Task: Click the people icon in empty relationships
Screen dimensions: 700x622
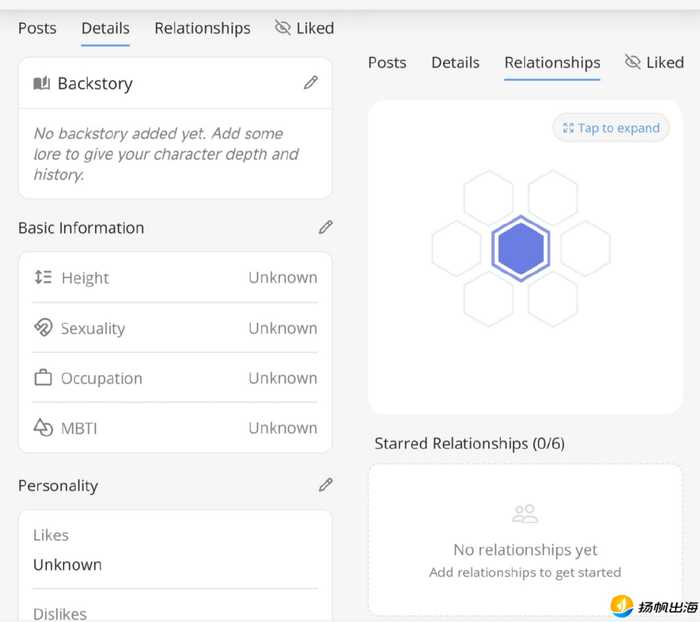Action: click(x=525, y=514)
